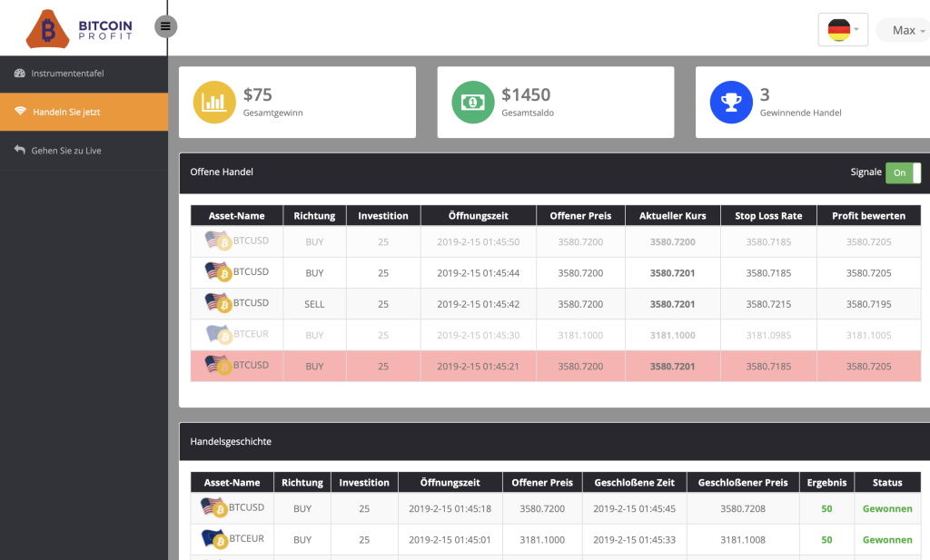
Task: Turn off the Signale toggle
Action: (903, 172)
